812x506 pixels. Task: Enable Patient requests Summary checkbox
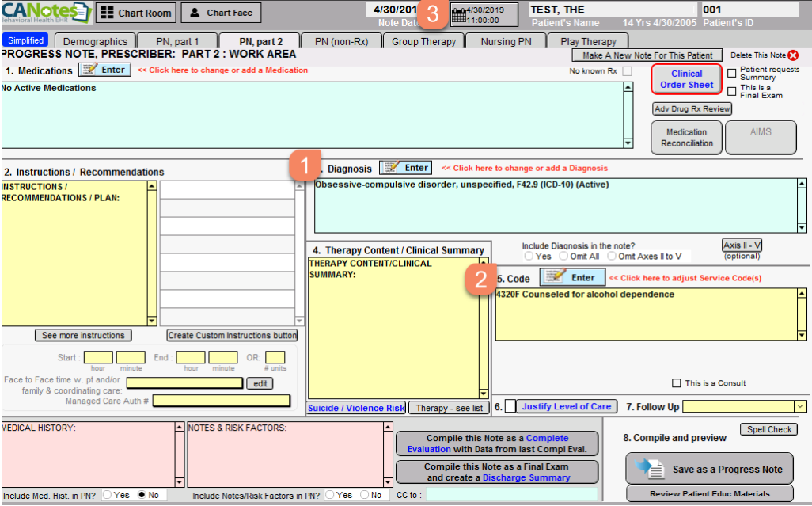[x=732, y=74]
